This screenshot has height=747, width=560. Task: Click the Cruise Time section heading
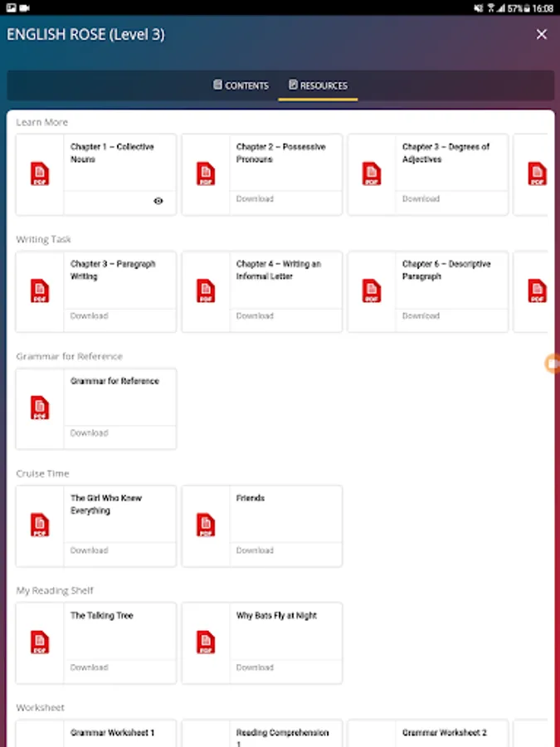click(x=42, y=474)
